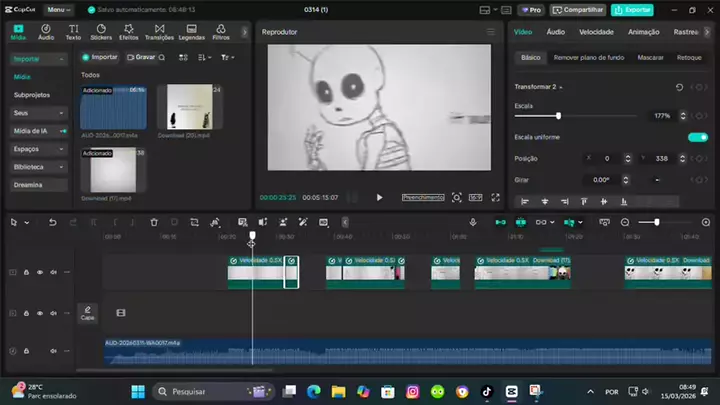Click the Importar button in media panel
The width and height of the screenshot is (720, 405).
click(x=100, y=57)
